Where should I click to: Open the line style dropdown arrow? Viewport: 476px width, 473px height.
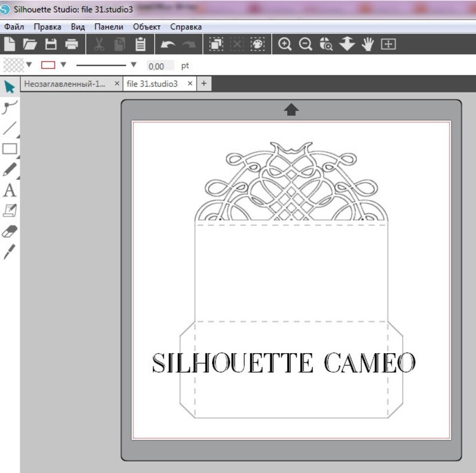[134, 65]
